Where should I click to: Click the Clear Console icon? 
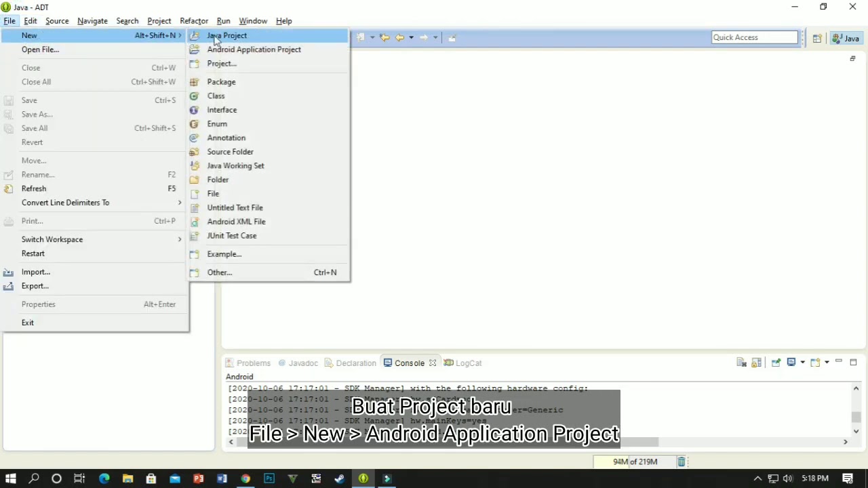(x=741, y=363)
